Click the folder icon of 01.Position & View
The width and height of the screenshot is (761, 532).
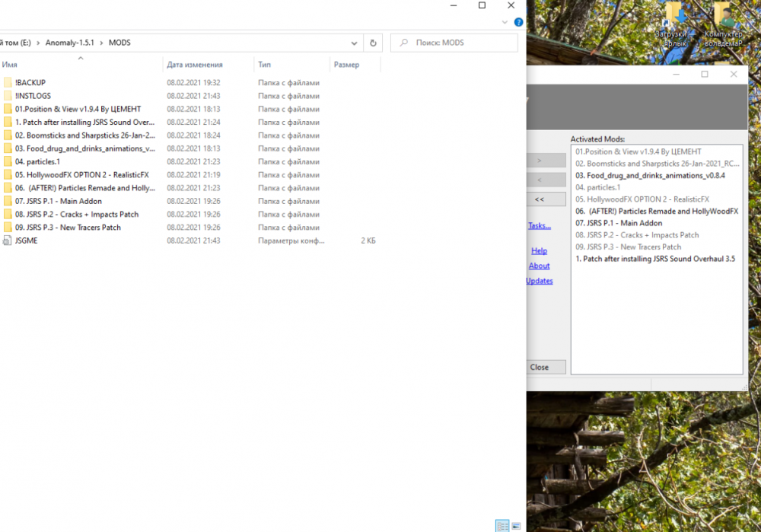(x=8, y=109)
